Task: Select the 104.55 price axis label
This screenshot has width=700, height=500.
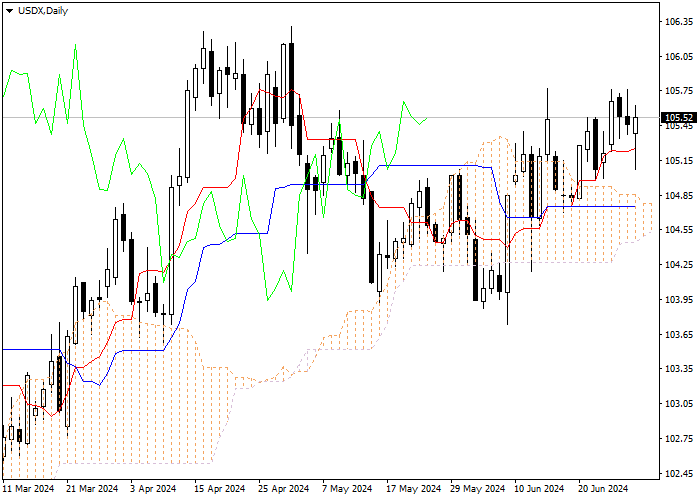Action: (x=679, y=229)
